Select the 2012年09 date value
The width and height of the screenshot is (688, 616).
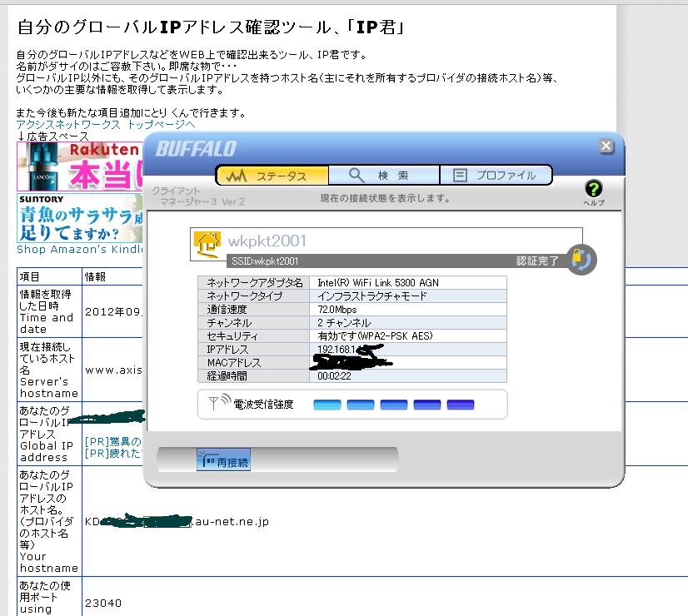pyautogui.click(x=112, y=311)
